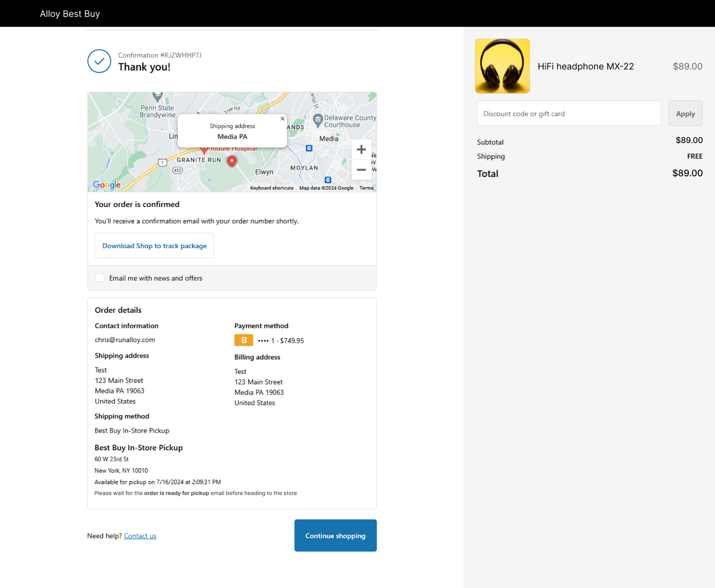Click the Google logo on the map
This screenshot has width=715, height=588.
(x=107, y=185)
